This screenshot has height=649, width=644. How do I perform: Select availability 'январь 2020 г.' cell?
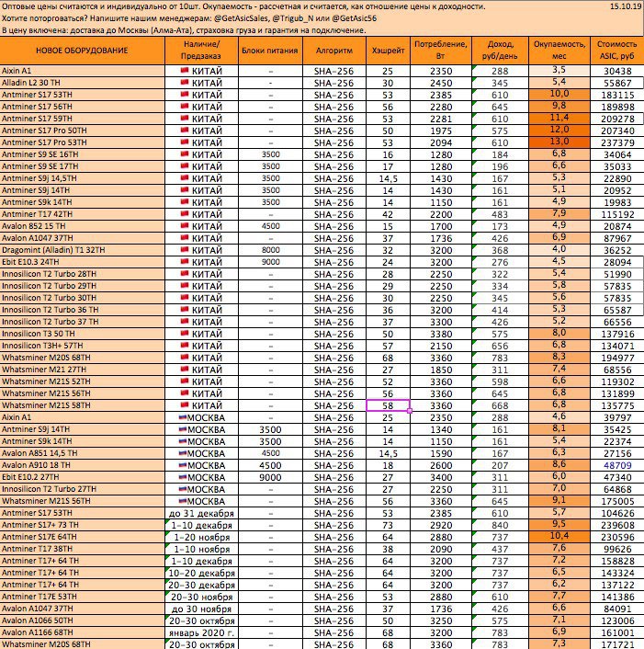[x=201, y=632]
